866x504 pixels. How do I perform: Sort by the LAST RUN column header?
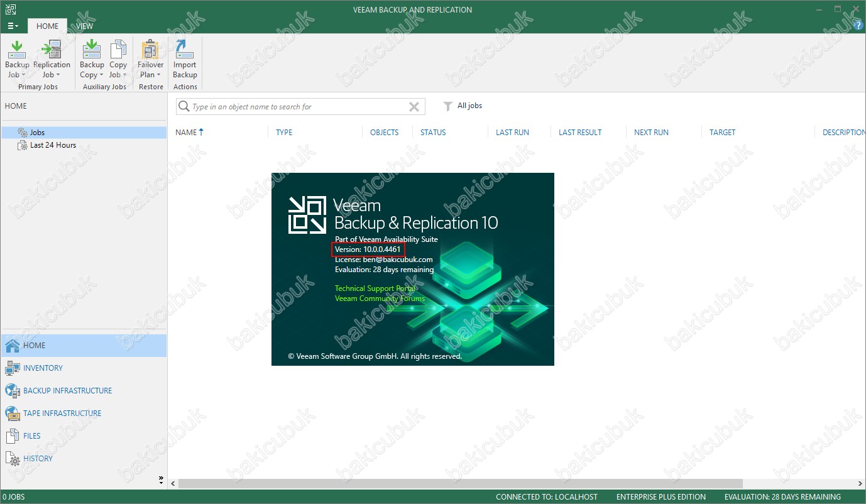point(512,133)
